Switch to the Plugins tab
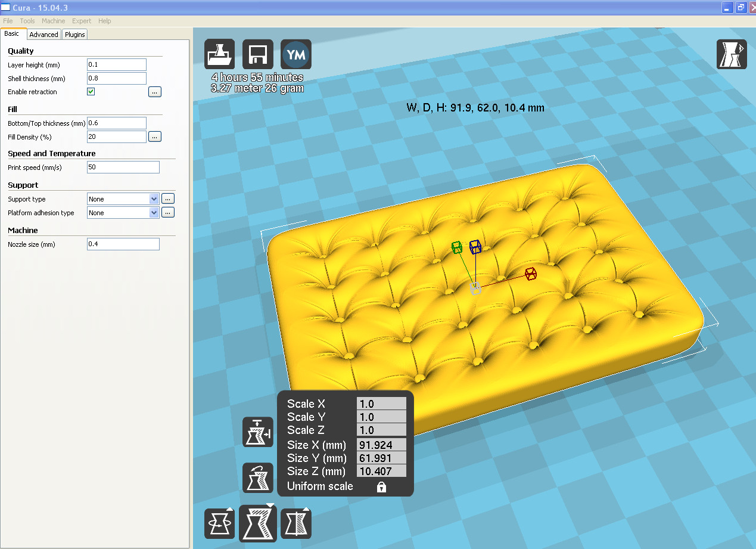Image resolution: width=756 pixels, height=549 pixels. tap(75, 35)
